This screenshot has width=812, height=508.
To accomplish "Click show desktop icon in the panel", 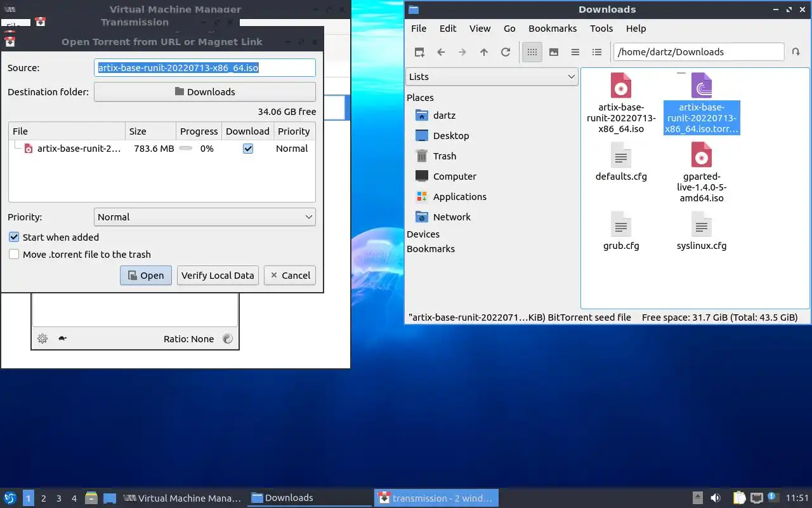I will (109, 498).
